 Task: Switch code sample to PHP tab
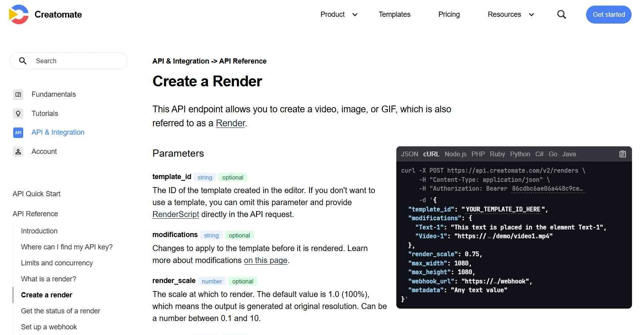(478, 154)
